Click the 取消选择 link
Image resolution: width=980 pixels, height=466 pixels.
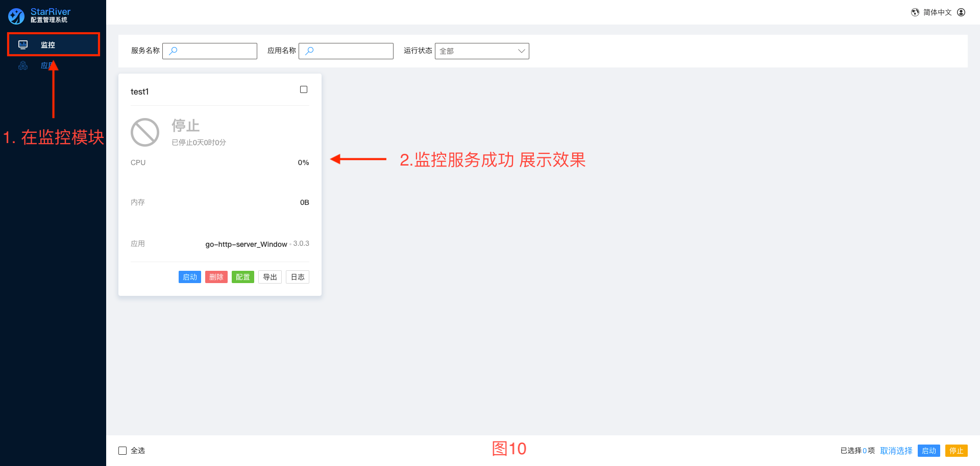pos(896,451)
